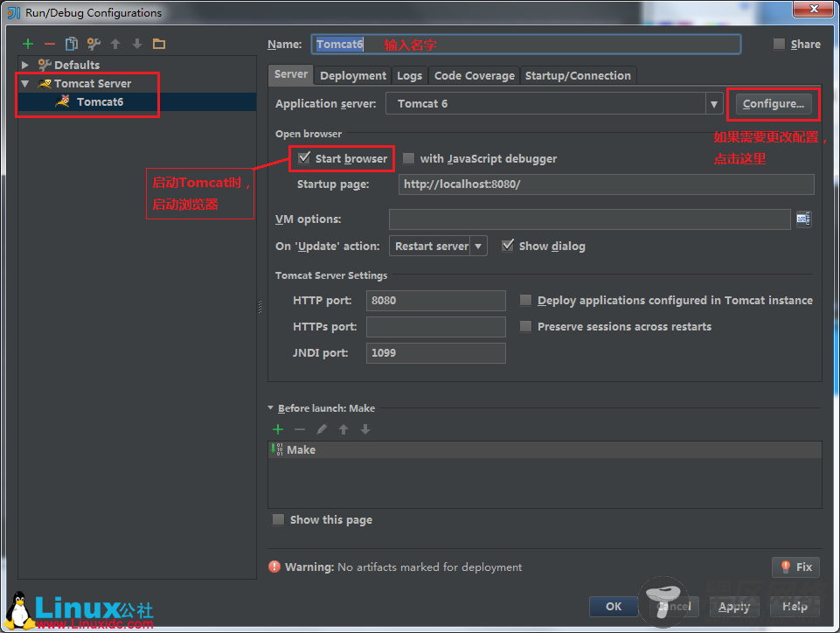Viewport: 840px width, 633px height.
Task: Collapse the Tomcat Server tree node
Action: tap(24, 84)
